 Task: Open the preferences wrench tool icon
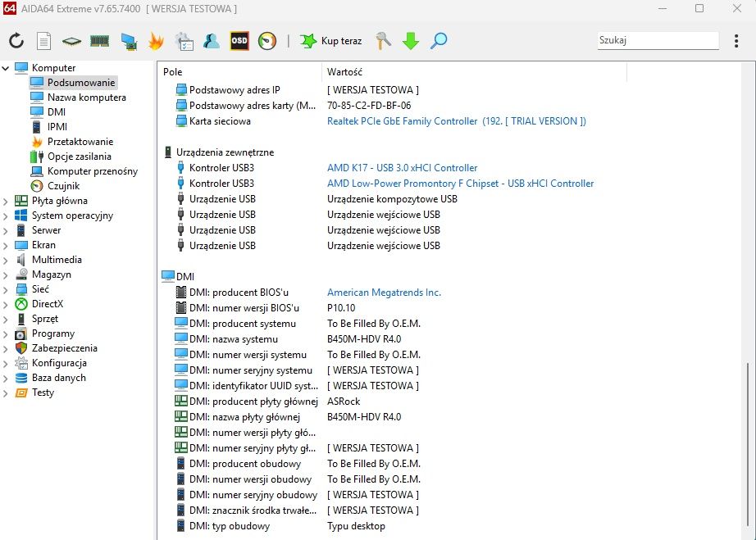point(383,41)
